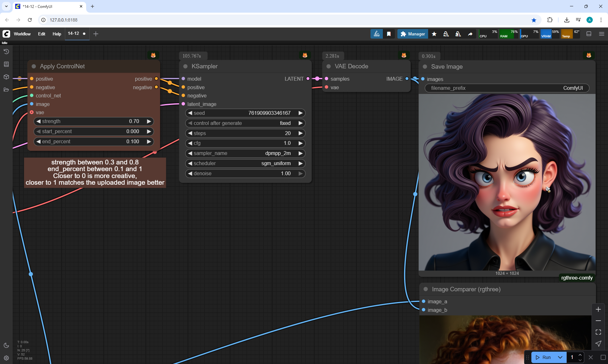Expand the Run button options arrow
The width and height of the screenshot is (608, 364).
tap(560, 357)
